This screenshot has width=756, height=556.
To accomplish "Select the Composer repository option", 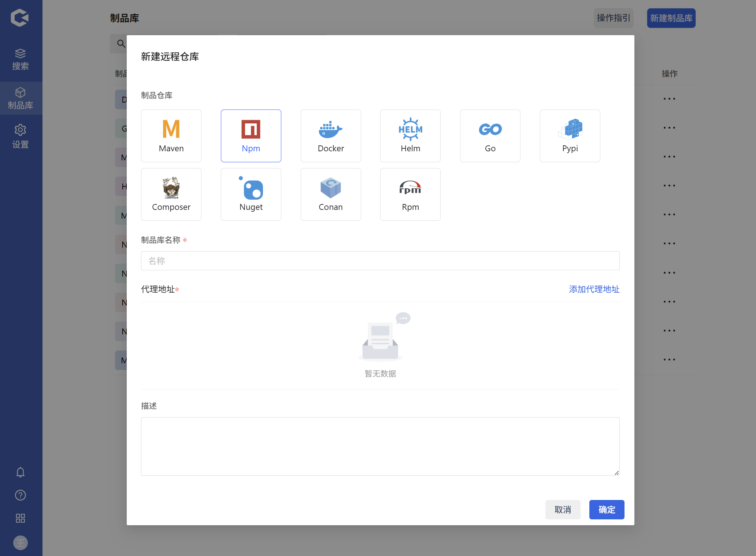I will [171, 194].
